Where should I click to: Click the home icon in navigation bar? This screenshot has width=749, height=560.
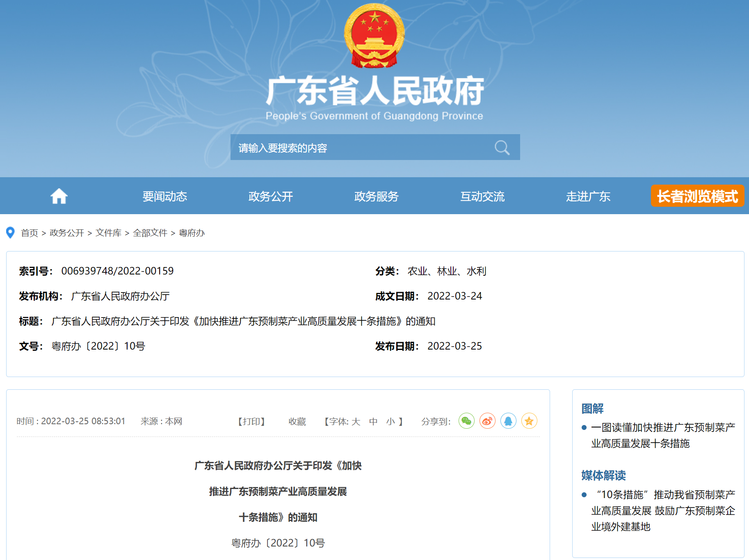coord(59,196)
